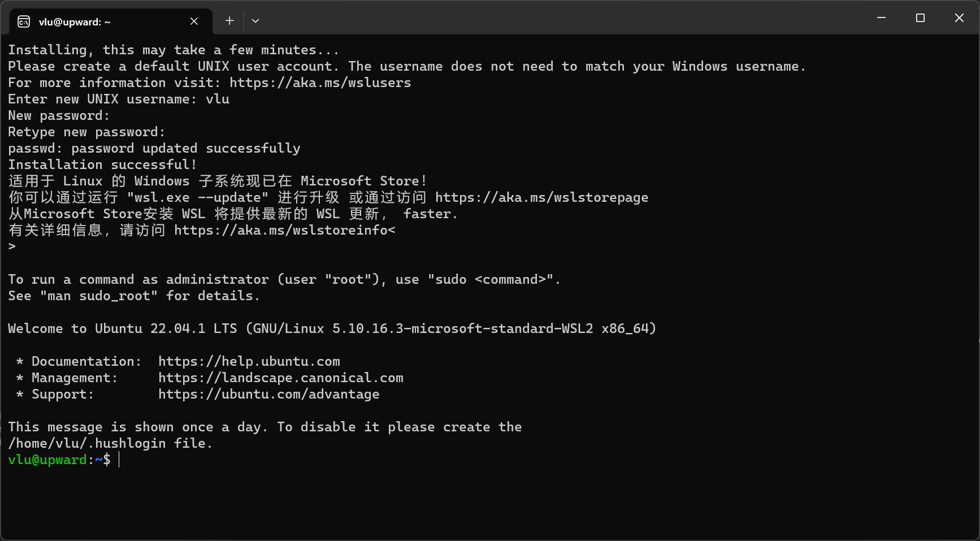Click the Enter new UNIX username line

[x=118, y=99]
